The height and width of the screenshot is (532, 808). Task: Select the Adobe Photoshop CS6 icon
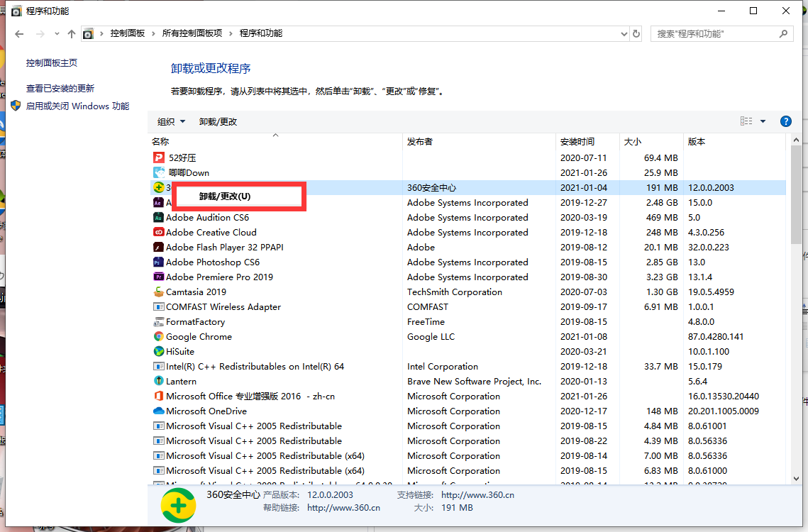pyautogui.click(x=159, y=262)
